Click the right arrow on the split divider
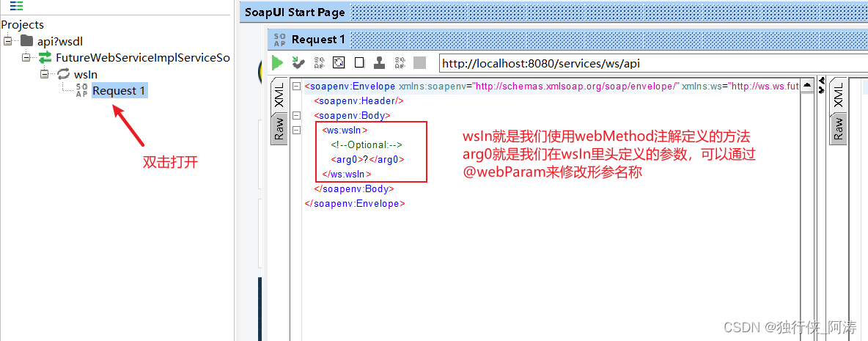This screenshot has height=341, width=868. pos(822,89)
